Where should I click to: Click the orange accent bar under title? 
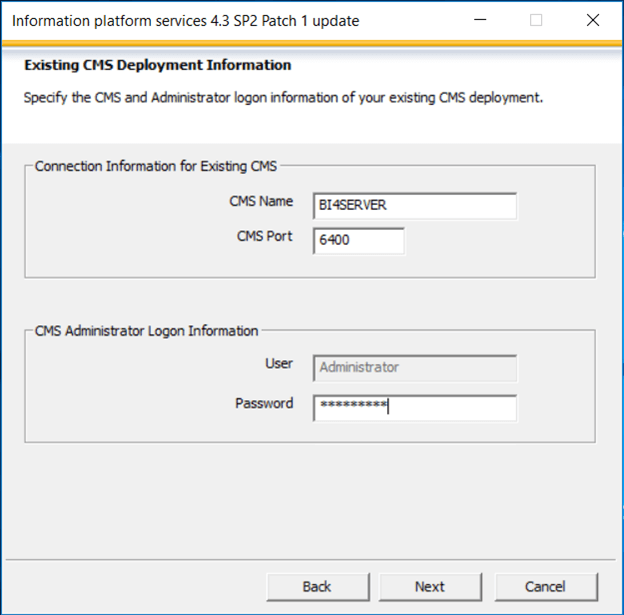pos(312,43)
